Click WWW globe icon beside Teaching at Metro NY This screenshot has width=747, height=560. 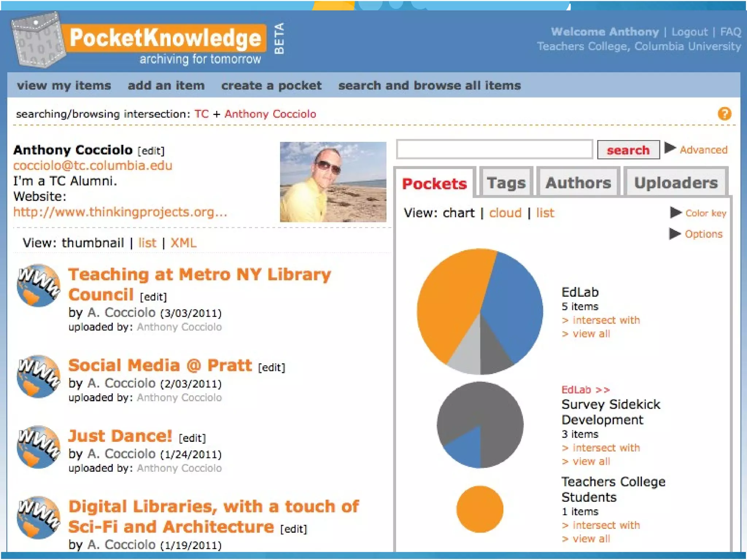click(x=38, y=285)
